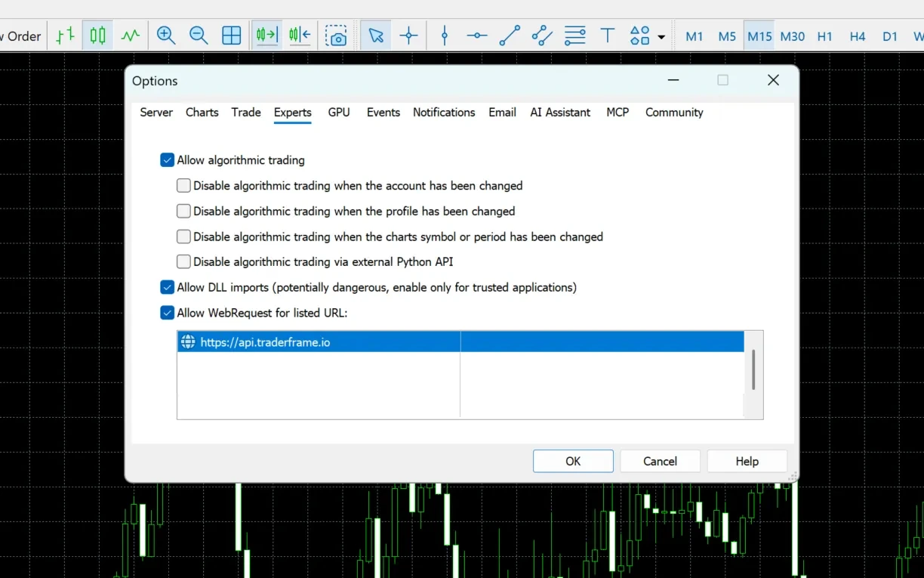Select the Fibonacci retracement tool
The width and height of the screenshot is (924, 578).
pyautogui.click(x=575, y=36)
